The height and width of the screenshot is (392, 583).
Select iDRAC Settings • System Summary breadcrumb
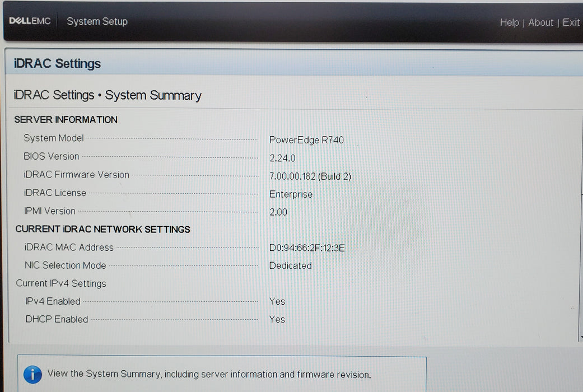click(x=108, y=95)
